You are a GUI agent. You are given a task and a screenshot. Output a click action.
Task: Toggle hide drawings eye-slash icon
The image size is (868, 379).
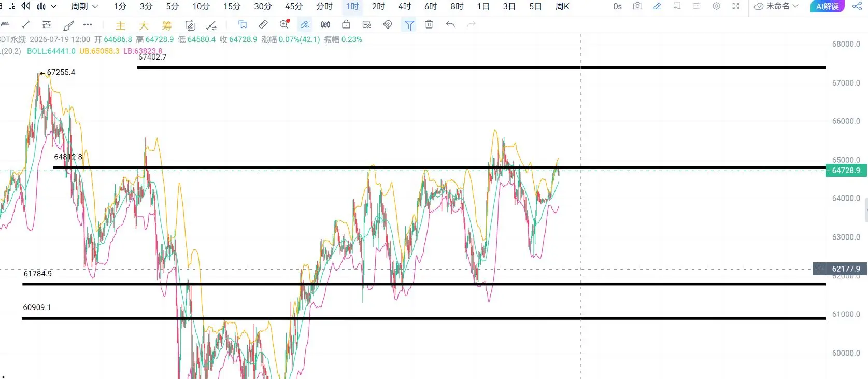click(x=388, y=24)
